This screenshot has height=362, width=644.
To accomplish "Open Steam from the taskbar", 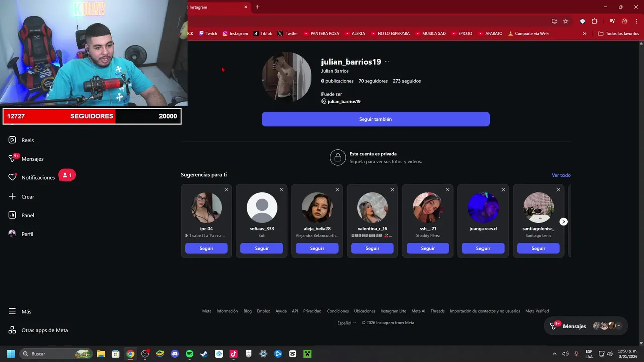I will pyautogui.click(x=204, y=354).
